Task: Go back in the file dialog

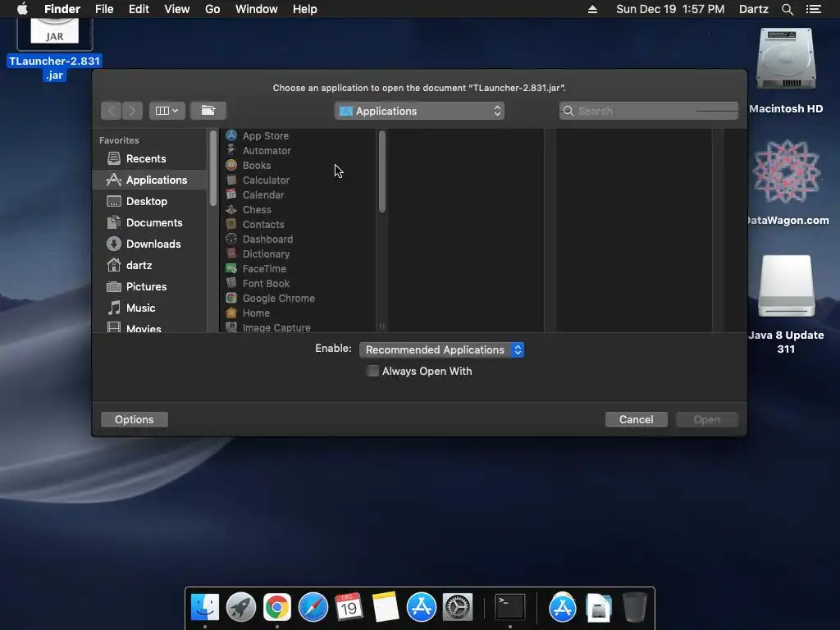Action: 111,111
